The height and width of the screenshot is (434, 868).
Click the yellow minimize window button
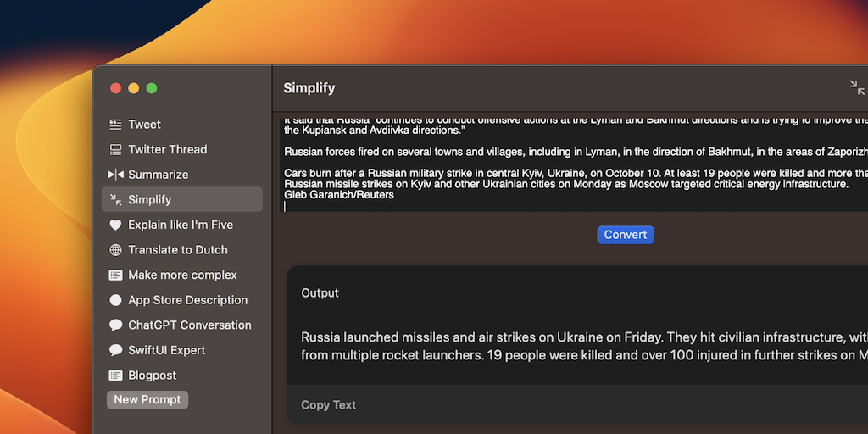click(x=133, y=88)
